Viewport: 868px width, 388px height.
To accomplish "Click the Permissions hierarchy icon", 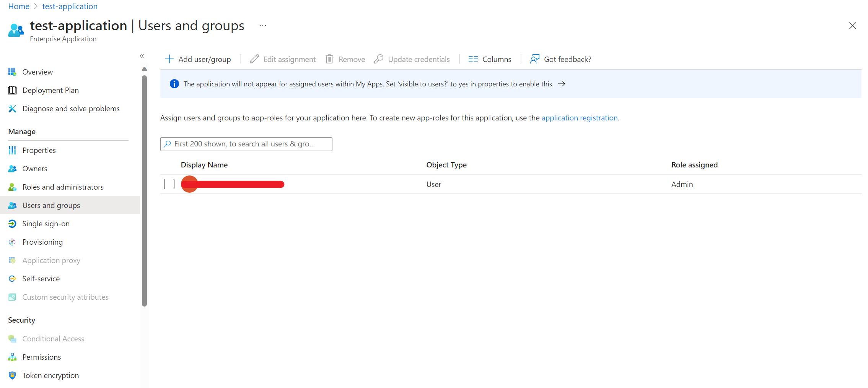I will pos(12,357).
